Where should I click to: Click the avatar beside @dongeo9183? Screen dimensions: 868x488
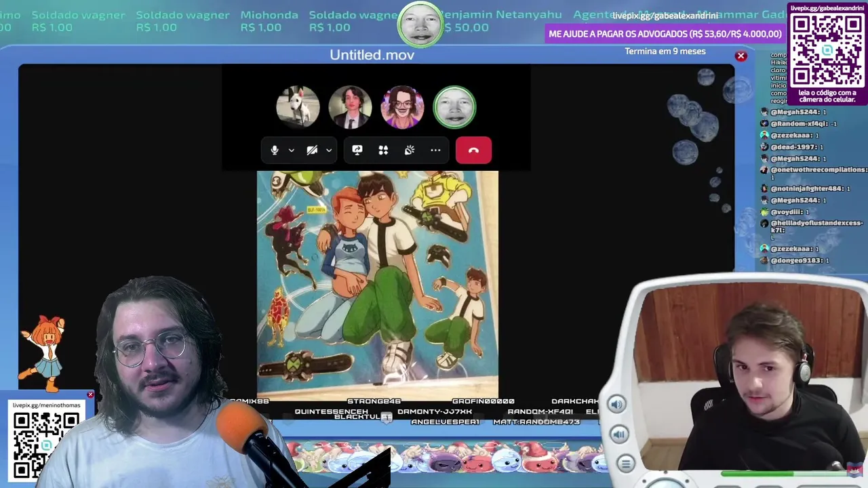pos(764,260)
